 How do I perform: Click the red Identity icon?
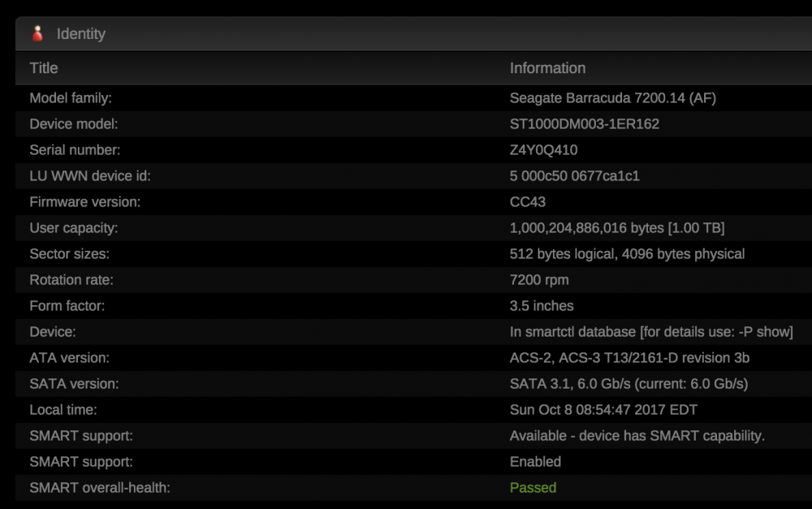[x=37, y=33]
